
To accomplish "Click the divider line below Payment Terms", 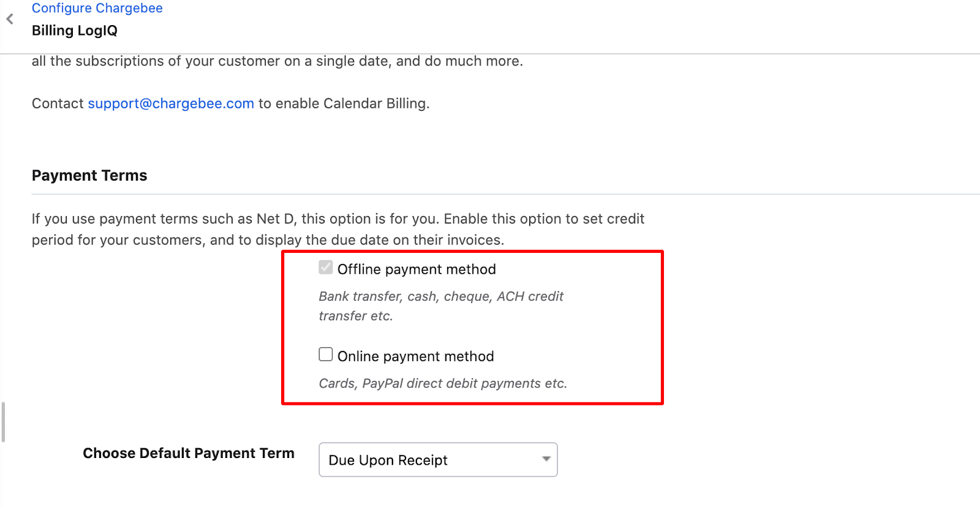I will [506, 194].
